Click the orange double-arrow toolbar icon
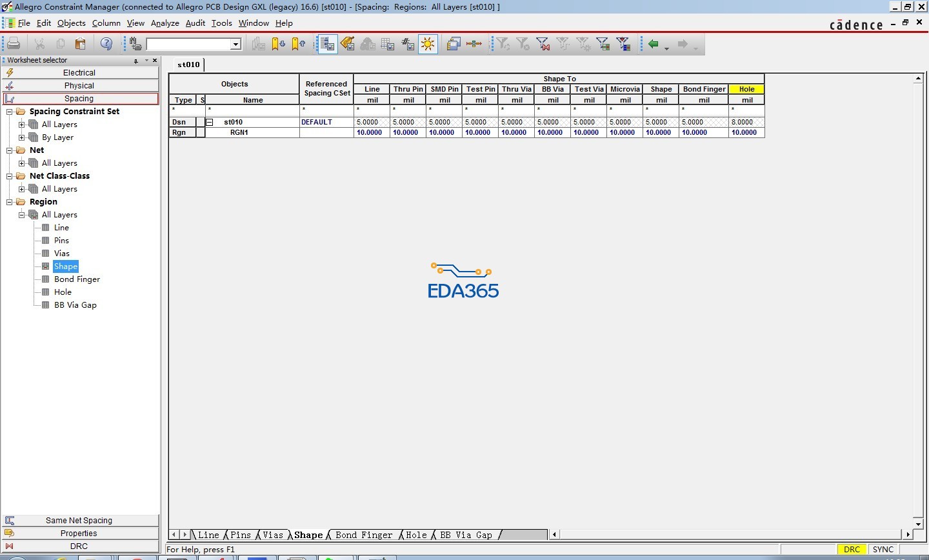This screenshot has width=929, height=560. 474,44
